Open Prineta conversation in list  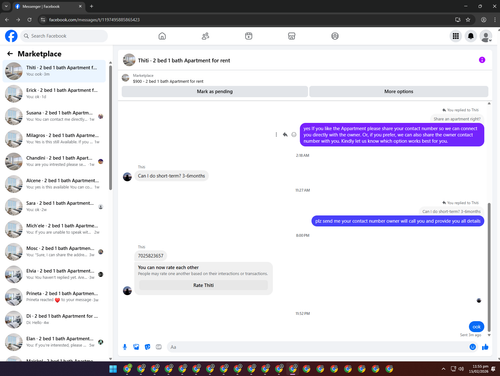coord(54,297)
